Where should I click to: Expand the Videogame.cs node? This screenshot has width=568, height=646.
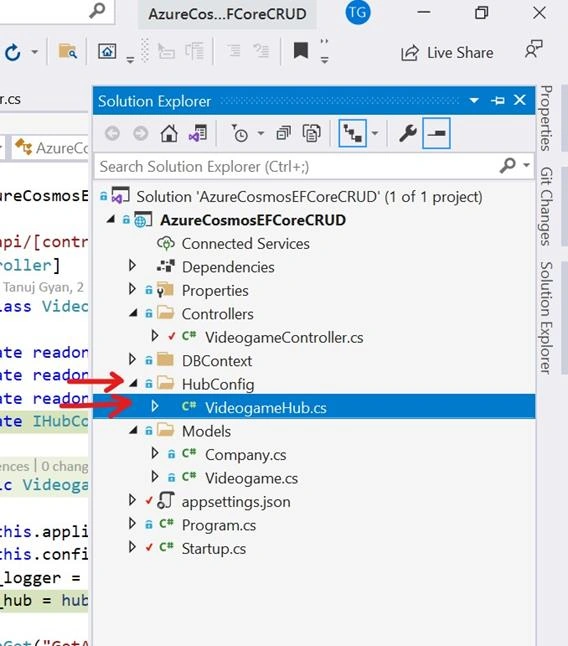pyautogui.click(x=155, y=477)
